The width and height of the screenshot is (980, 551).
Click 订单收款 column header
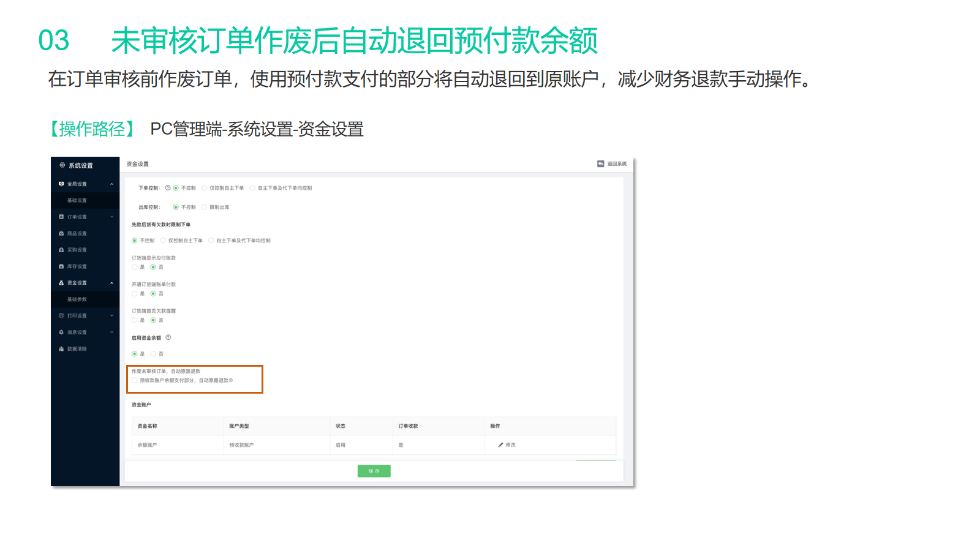tap(409, 426)
